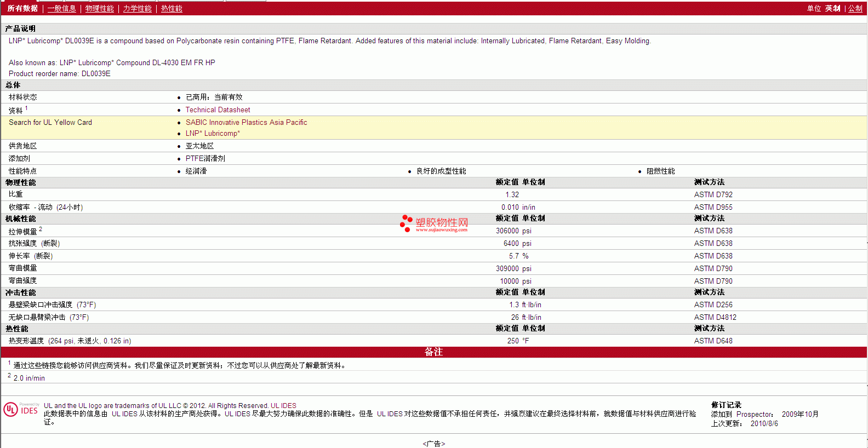Click the 亚太地区 availability value
868x448 pixels.
click(199, 146)
